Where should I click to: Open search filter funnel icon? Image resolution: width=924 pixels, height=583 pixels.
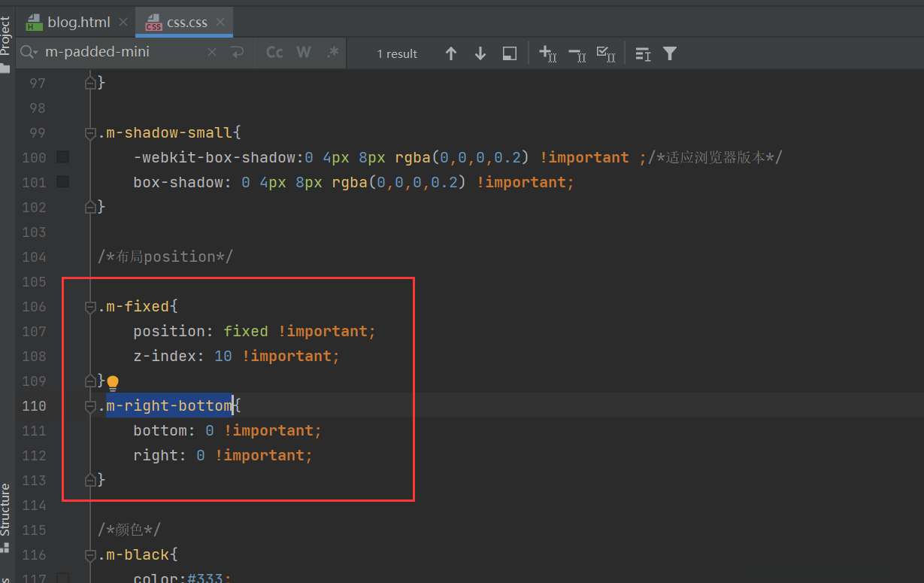669,53
